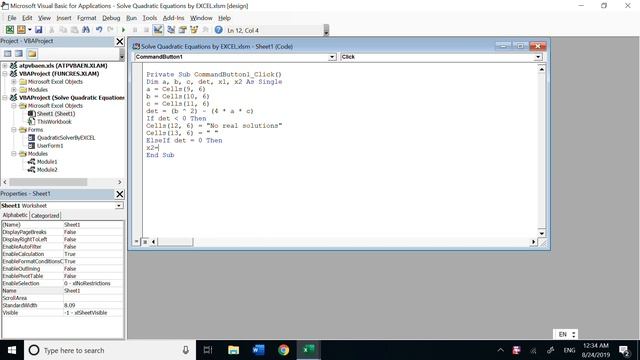The width and height of the screenshot is (640, 360).
Task: Collapse the Forms folder
Action: point(14,129)
